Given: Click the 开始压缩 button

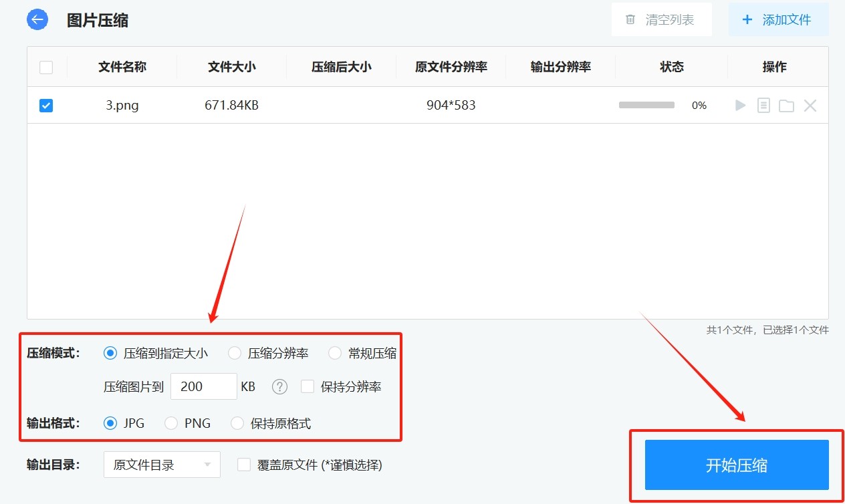Looking at the screenshot, I should 736,465.
